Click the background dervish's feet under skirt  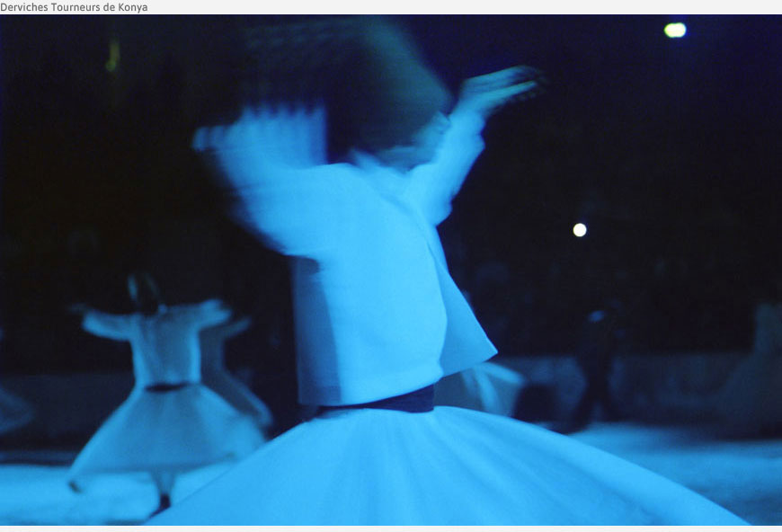point(162,499)
